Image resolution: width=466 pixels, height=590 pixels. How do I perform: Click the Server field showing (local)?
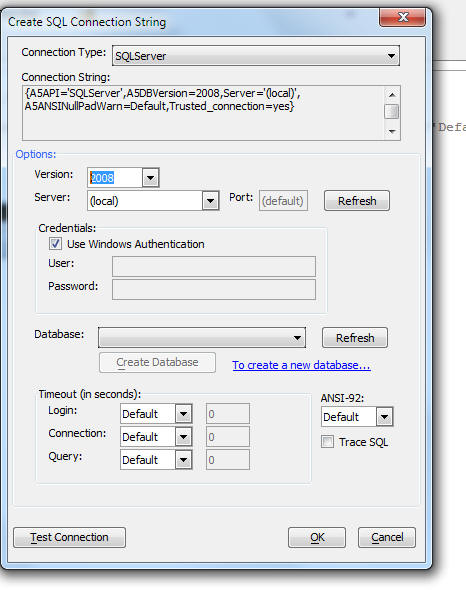pos(145,201)
